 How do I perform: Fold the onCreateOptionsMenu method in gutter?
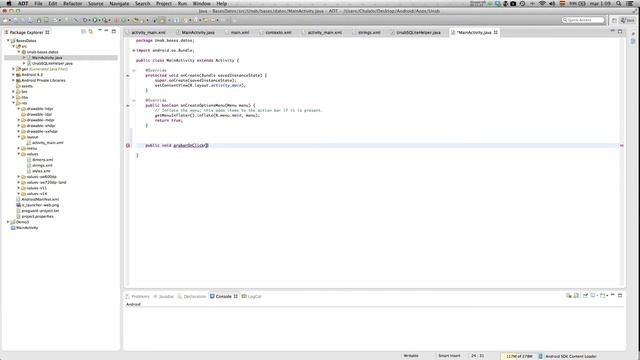click(133, 100)
